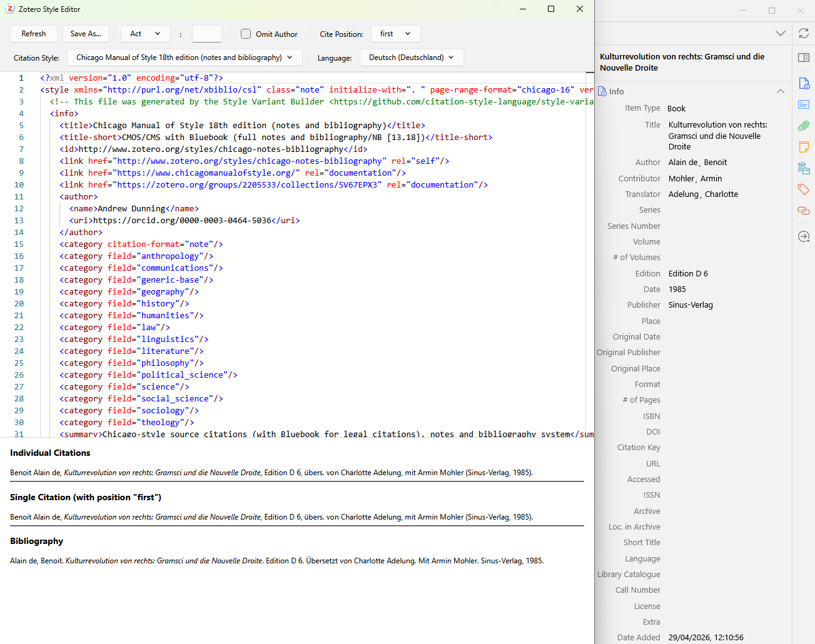This screenshot has height=644, width=815.
Task: Click the empty Extra field
Action: 726,622
